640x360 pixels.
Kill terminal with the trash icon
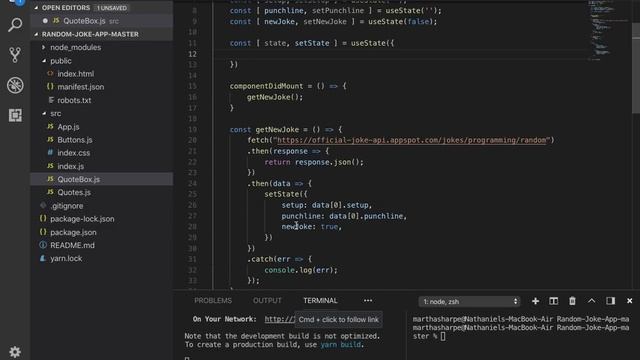[x=572, y=301]
